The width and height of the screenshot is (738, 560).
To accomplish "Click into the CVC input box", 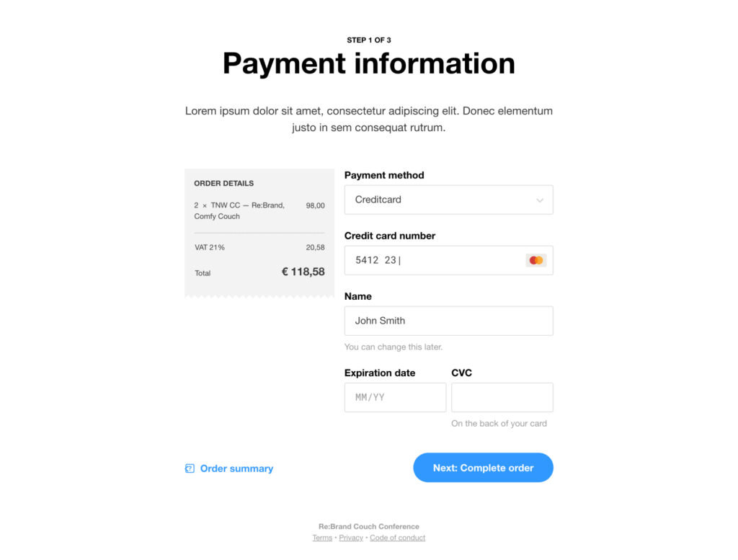I will 502,397.
